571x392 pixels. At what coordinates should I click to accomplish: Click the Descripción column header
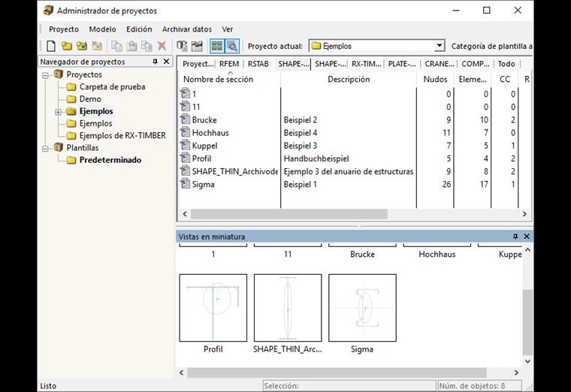[349, 79]
